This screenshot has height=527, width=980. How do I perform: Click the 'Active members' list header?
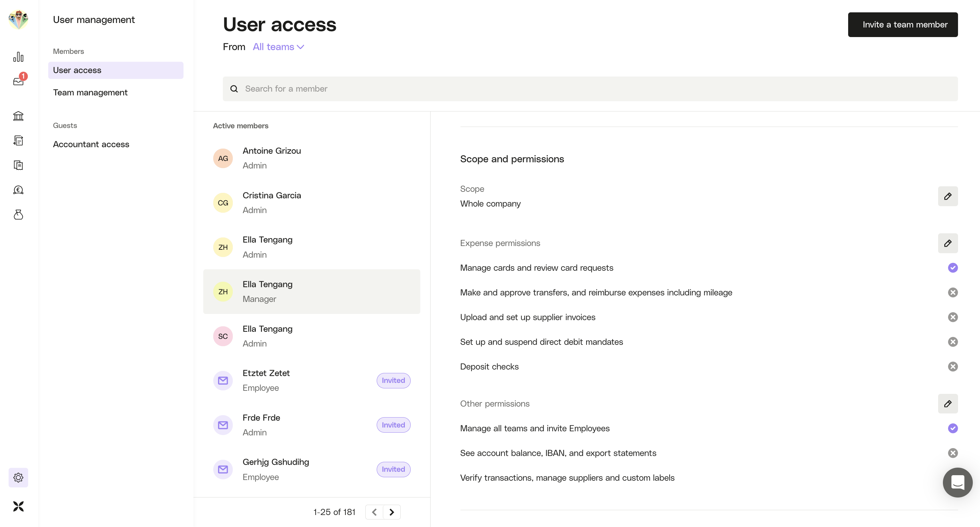pyautogui.click(x=240, y=126)
